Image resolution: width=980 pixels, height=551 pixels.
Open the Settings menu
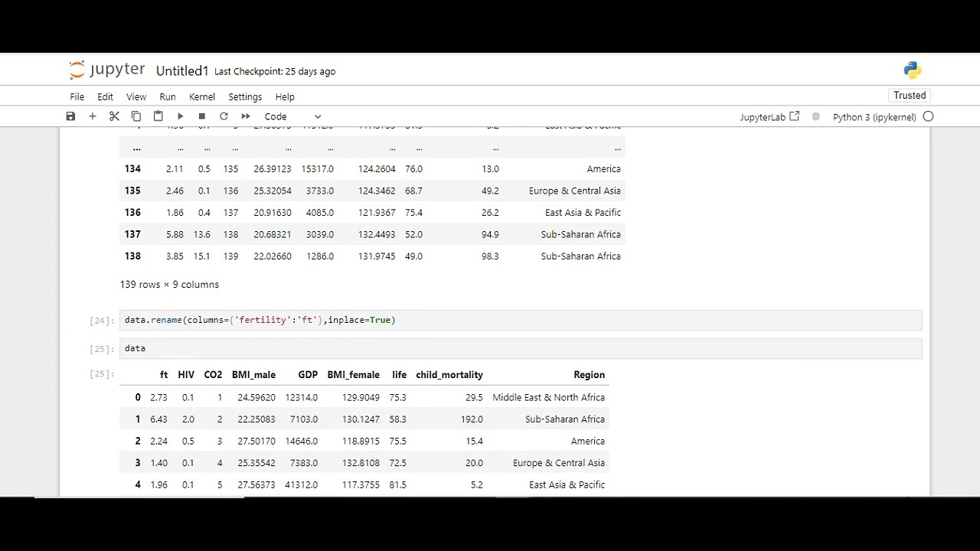pos(245,97)
